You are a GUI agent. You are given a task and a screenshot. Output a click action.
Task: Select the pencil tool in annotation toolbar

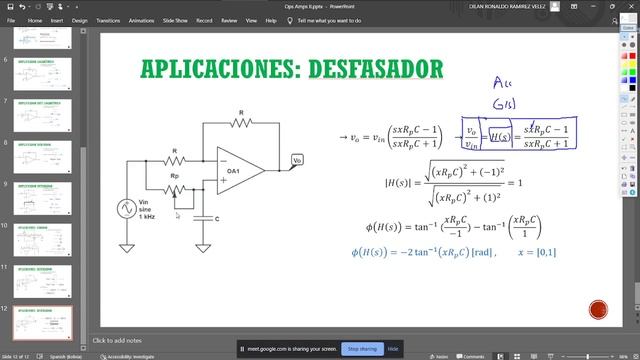633,99
